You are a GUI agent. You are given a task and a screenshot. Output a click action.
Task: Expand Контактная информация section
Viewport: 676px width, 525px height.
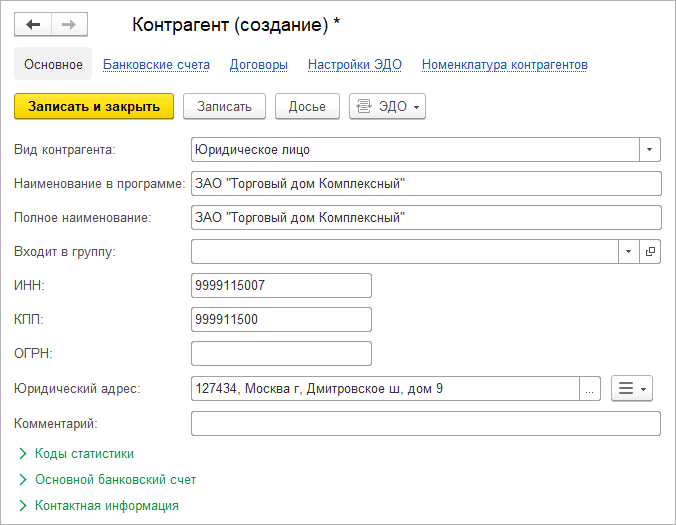[x=106, y=506]
